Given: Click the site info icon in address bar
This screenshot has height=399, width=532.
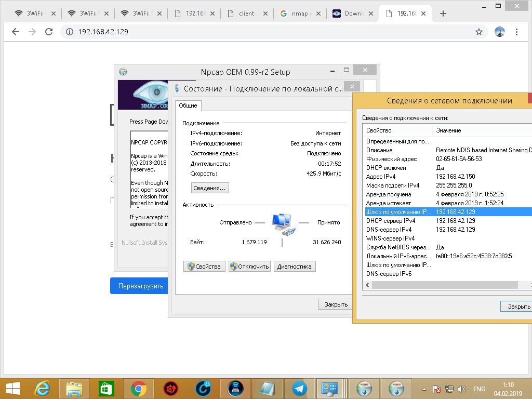Looking at the screenshot, I should coord(70,32).
